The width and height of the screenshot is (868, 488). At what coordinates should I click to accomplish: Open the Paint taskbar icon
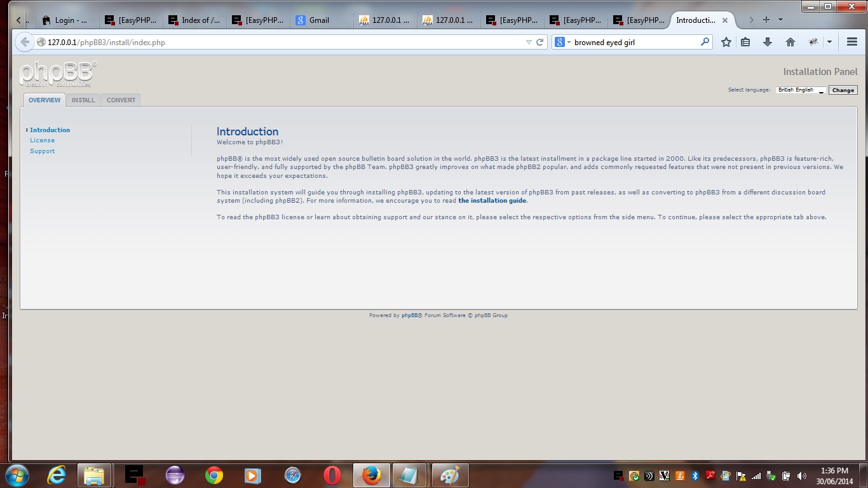point(450,475)
